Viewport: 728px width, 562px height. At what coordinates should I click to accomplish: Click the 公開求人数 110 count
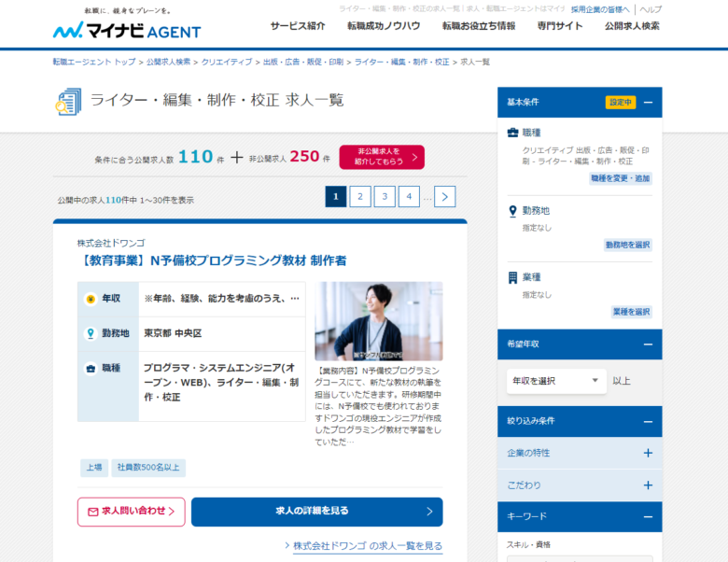(x=195, y=157)
